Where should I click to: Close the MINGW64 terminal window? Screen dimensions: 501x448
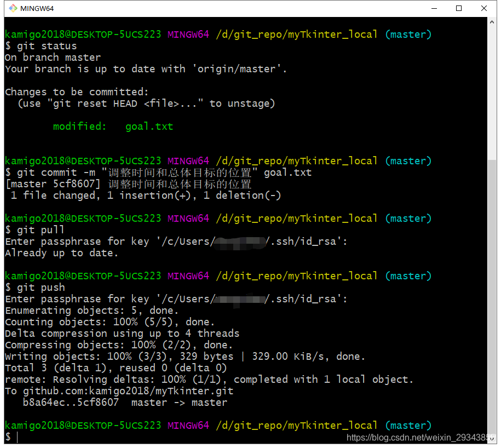point(483,8)
